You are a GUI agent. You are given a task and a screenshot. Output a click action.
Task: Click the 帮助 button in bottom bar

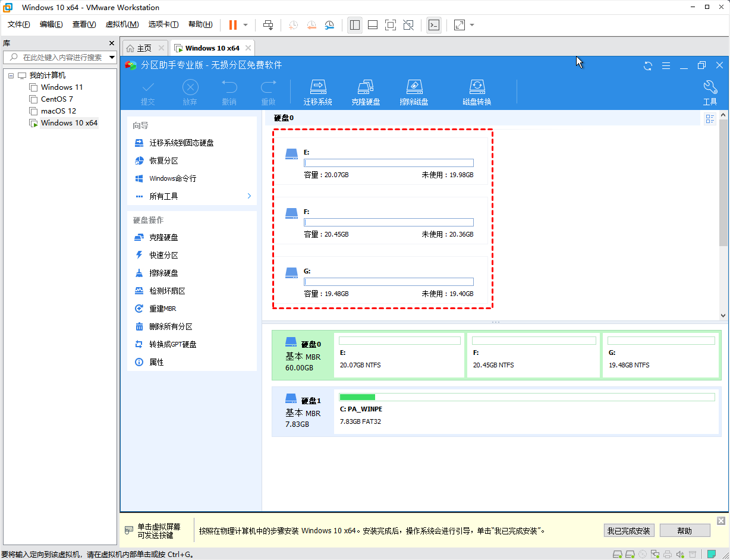point(685,531)
